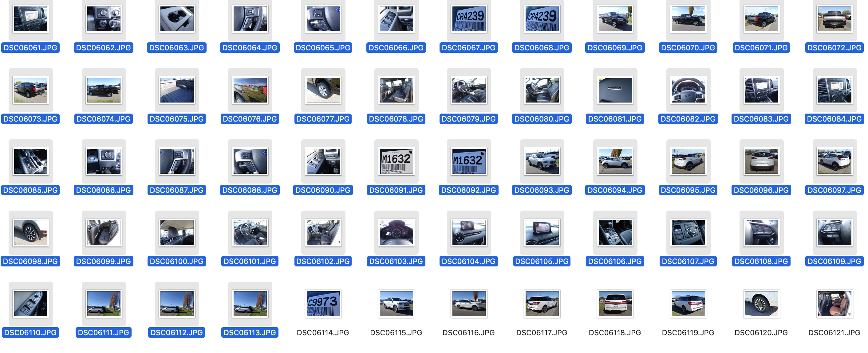Viewport: 868px width, 353px height.
Task: Select DSC06072.JPG truck rear view thumbnail
Action: (834, 19)
